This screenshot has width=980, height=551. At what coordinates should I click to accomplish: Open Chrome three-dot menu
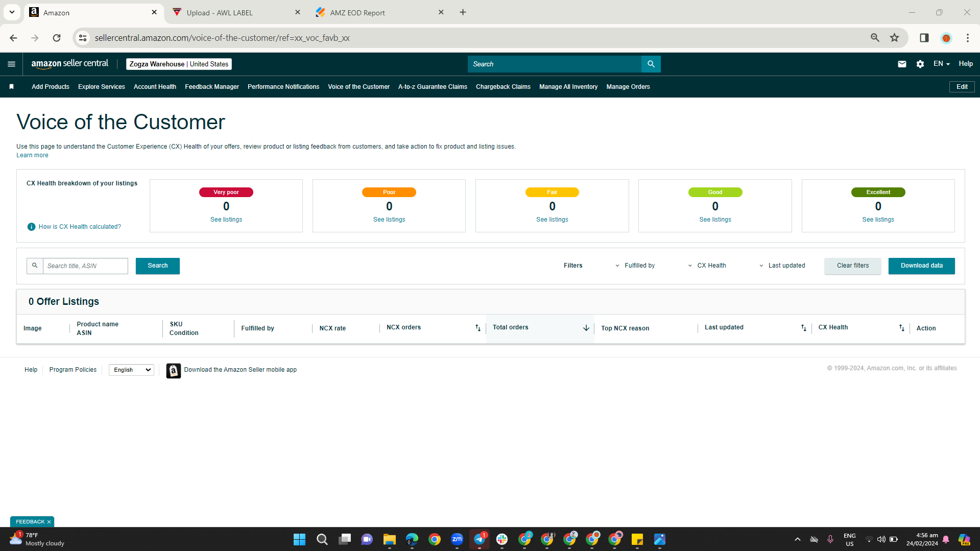tap(968, 38)
